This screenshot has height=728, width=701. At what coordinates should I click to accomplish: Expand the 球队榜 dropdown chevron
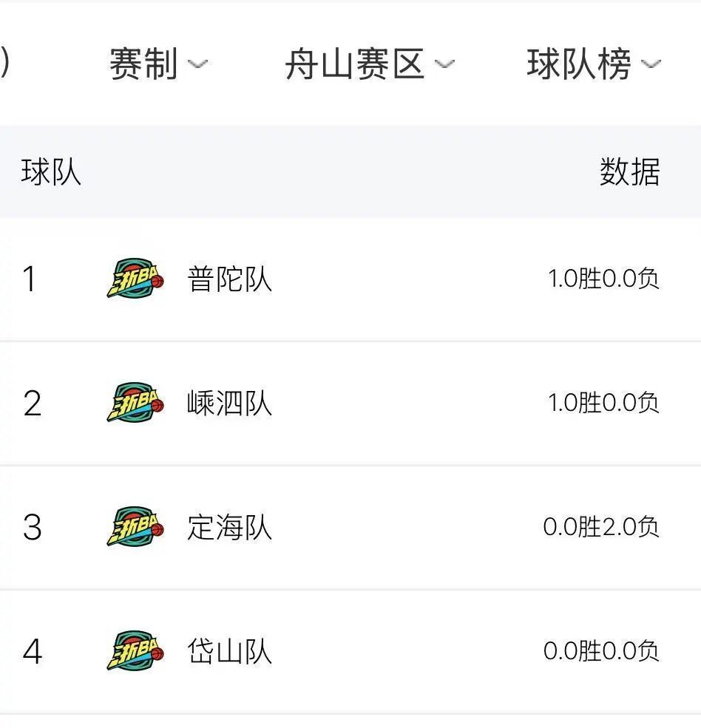651,64
